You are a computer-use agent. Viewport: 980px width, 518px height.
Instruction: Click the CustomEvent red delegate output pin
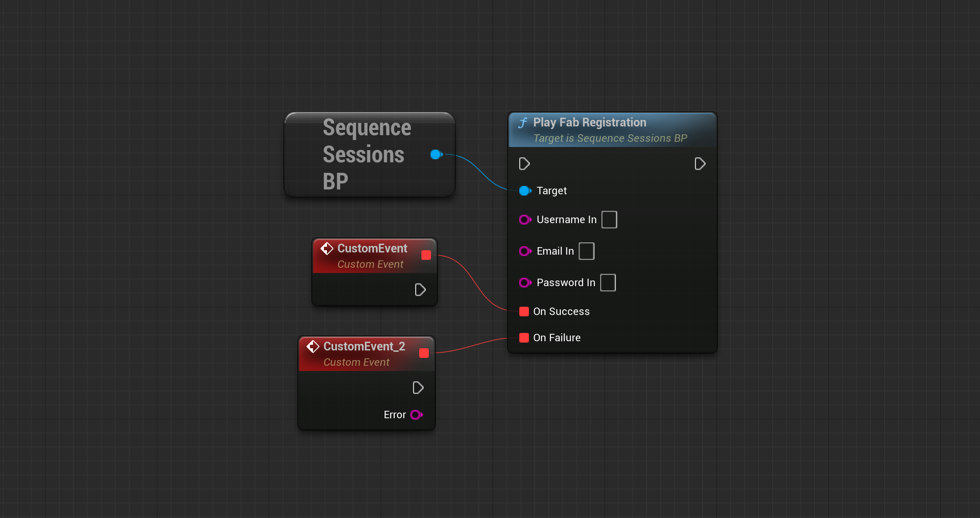[426, 255]
